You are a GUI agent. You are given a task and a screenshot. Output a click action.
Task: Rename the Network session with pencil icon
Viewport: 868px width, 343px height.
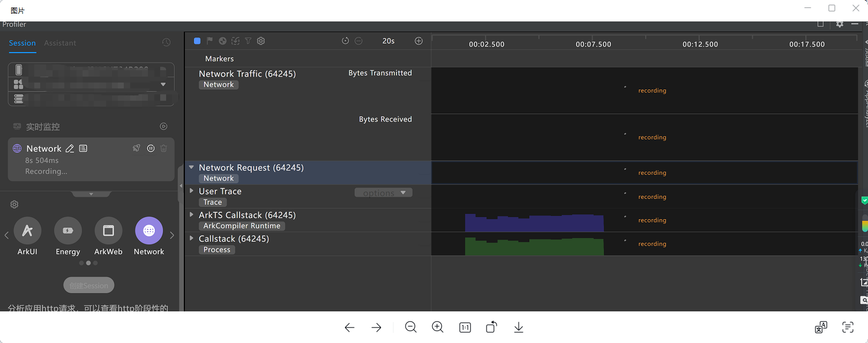tap(70, 148)
